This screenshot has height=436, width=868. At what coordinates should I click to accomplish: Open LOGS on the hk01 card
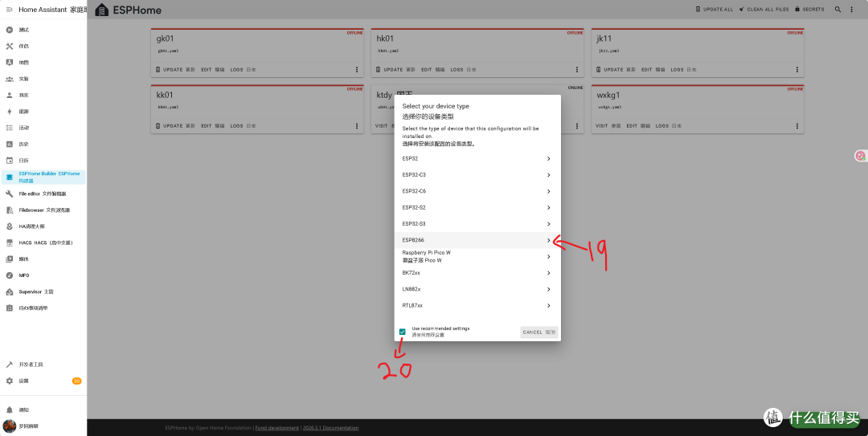(x=464, y=70)
